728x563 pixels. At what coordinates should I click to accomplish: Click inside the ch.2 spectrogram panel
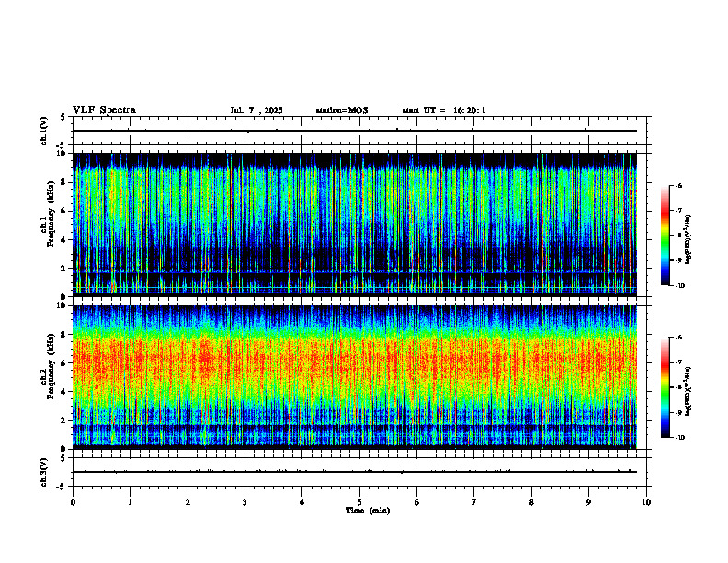pos(355,377)
